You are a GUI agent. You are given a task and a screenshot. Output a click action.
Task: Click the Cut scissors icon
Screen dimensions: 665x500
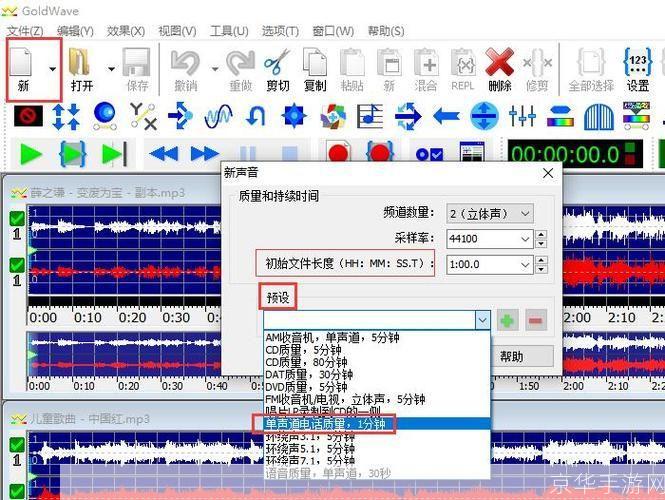point(277,62)
